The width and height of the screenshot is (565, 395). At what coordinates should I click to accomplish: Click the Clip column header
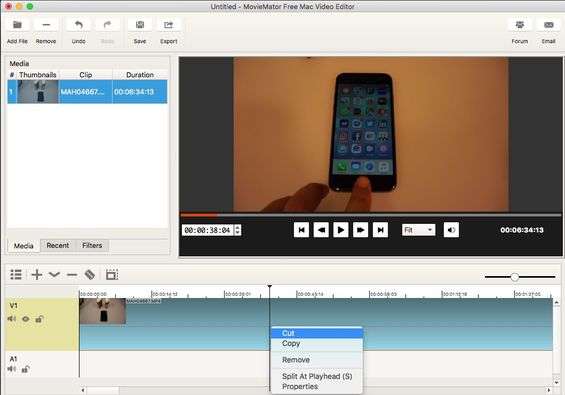[x=85, y=75]
